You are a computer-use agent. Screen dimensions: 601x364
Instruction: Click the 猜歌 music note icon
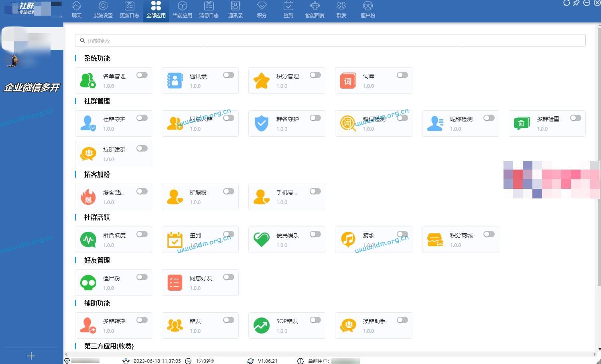[348, 240]
